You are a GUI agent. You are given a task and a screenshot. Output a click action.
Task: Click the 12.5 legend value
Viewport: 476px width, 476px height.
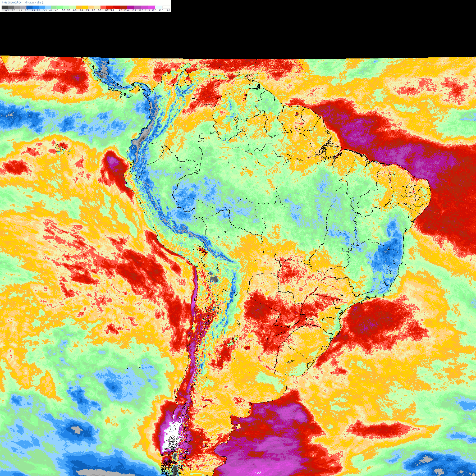pyautogui.click(x=161, y=10)
